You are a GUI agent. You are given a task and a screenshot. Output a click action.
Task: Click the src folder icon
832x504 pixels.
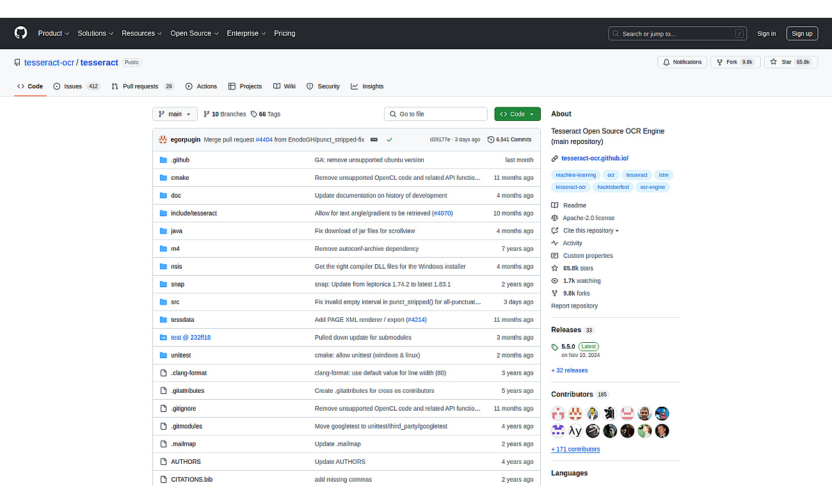click(163, 302)
